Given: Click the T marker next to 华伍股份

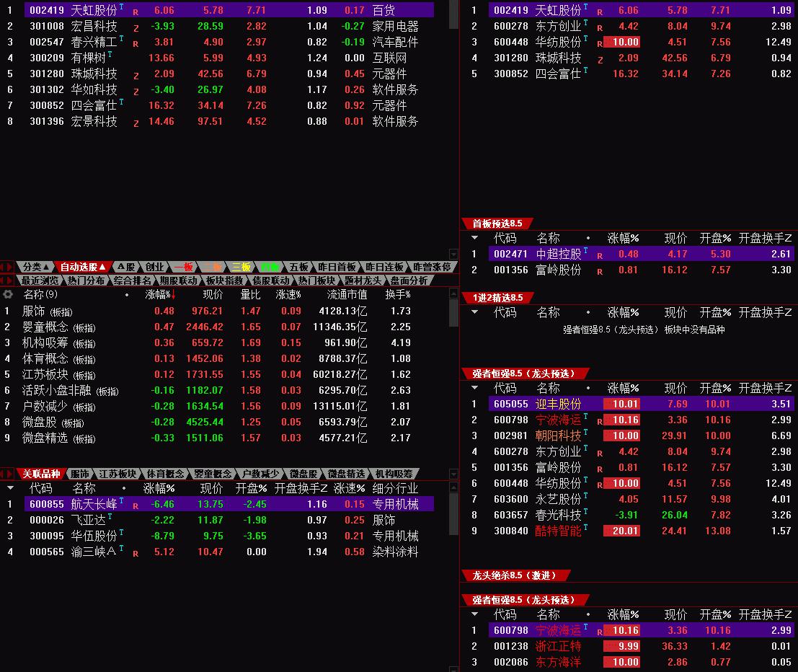Looking at the screenshot, I should pos(122,533).
